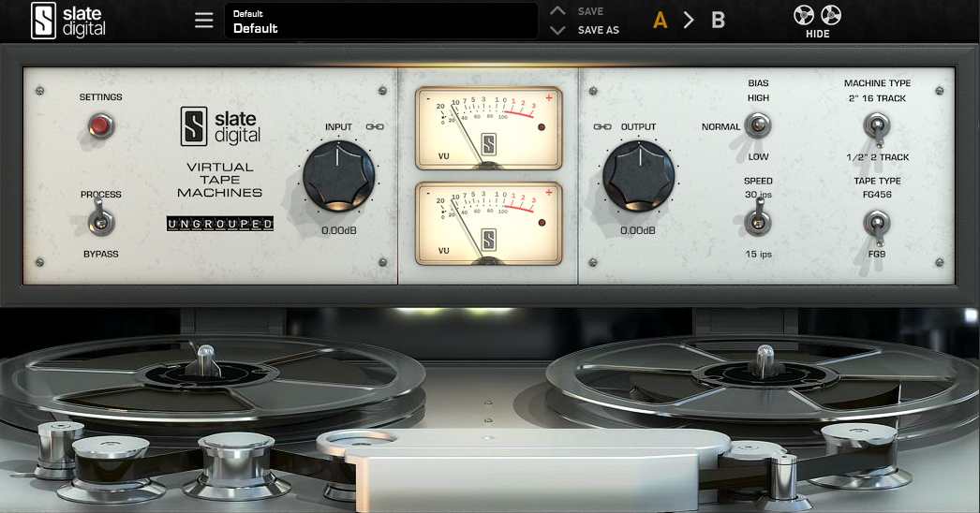This screenshot has width=980, height=513.
Task: Select the 2" 16 TRACK machine label
Action: 877,98
